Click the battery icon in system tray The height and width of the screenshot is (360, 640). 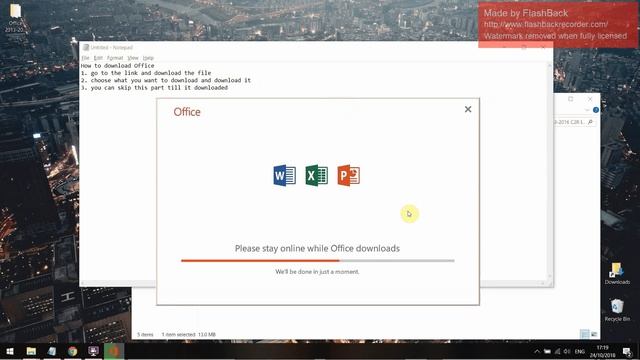[x=547, y=351]
